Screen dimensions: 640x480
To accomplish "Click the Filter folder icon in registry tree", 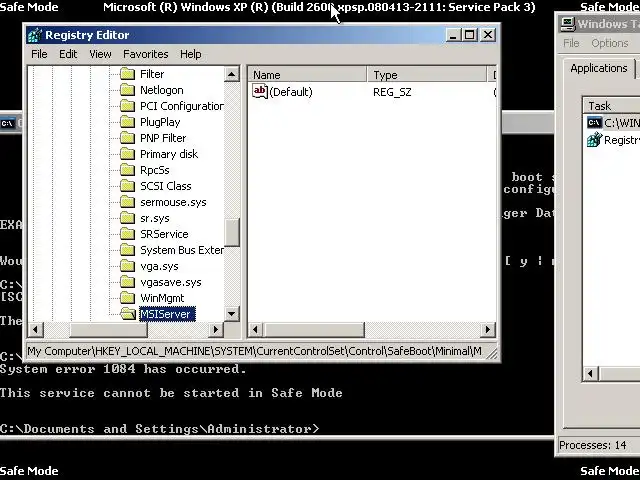I will coord(128,74).
